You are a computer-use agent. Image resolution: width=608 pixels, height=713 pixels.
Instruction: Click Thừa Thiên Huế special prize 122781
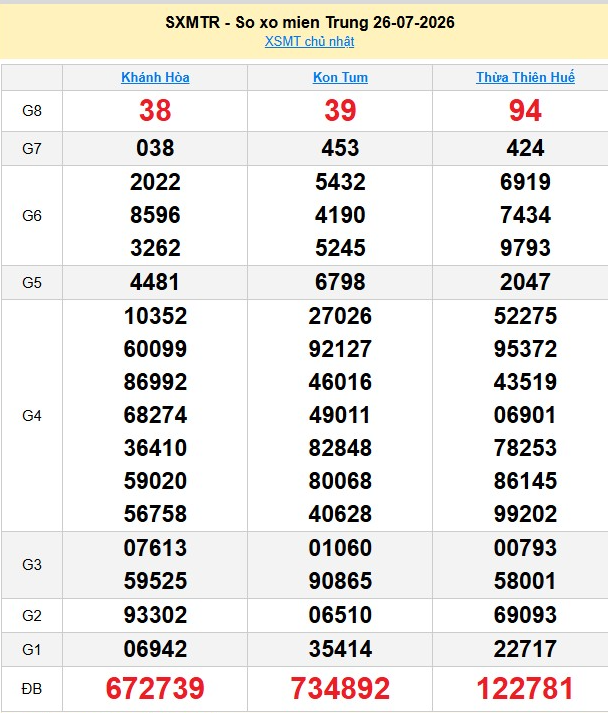click(x=525, y=688)
